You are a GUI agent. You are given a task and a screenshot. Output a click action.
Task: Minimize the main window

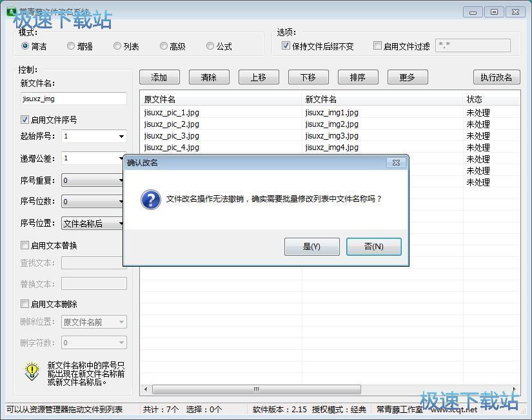point(473,12)
